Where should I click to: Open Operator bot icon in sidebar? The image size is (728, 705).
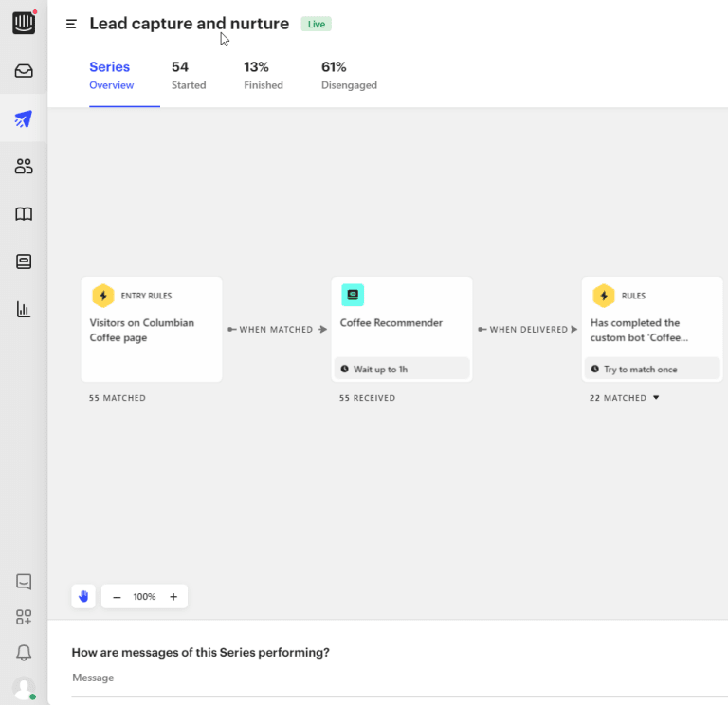tap(24, 262)
